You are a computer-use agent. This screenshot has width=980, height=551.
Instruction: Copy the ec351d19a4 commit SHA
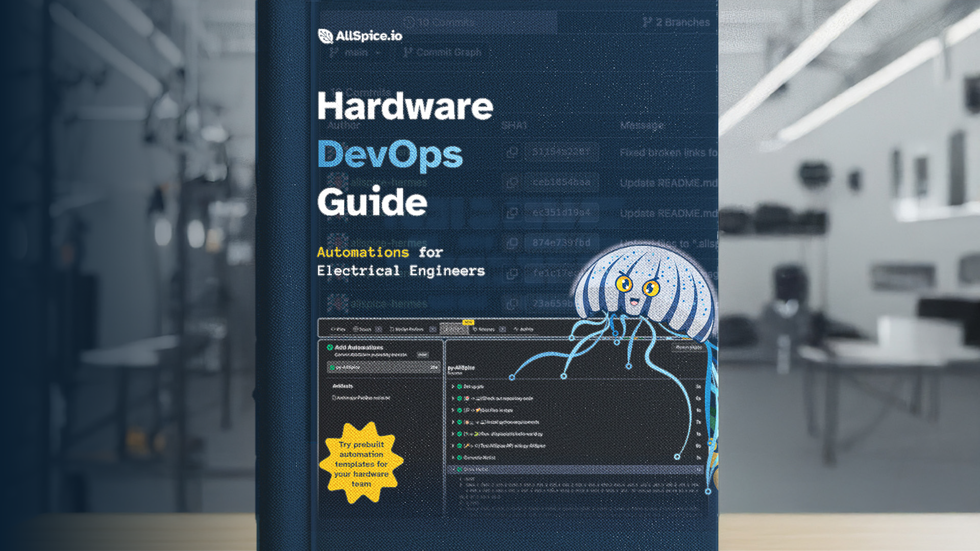pos(512,213)
